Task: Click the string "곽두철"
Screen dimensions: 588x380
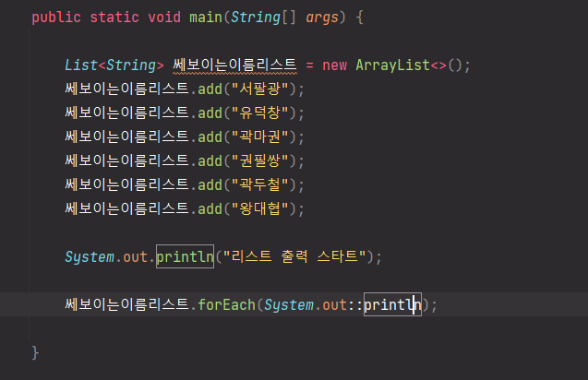Action: 259,185
